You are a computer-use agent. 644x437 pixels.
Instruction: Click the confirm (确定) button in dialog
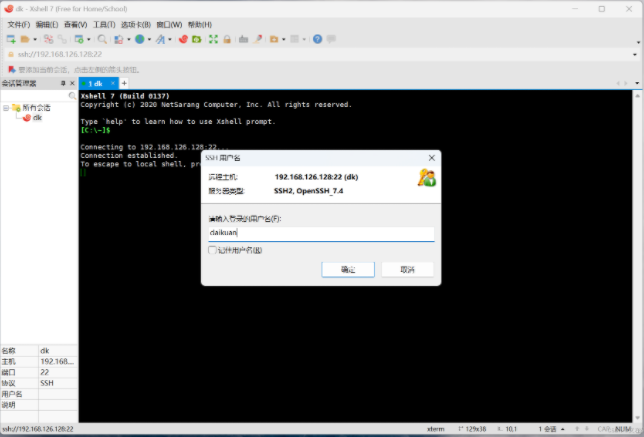347,270
